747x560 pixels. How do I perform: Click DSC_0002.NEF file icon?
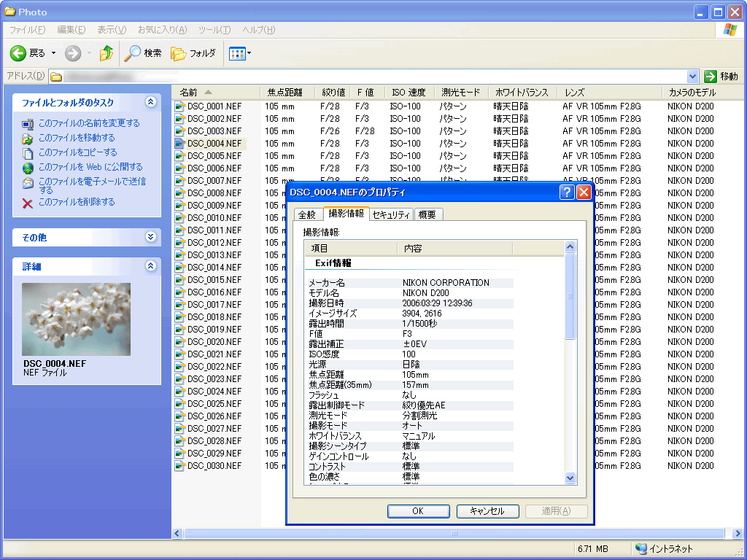click(x=179, y=119)
